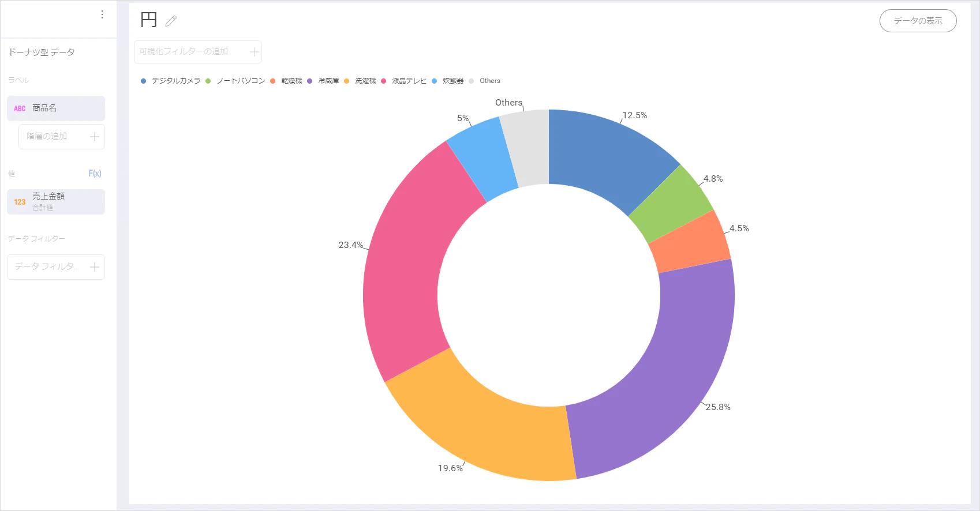
Task: Click the 19.6% data label
Action: coord(450,468)
